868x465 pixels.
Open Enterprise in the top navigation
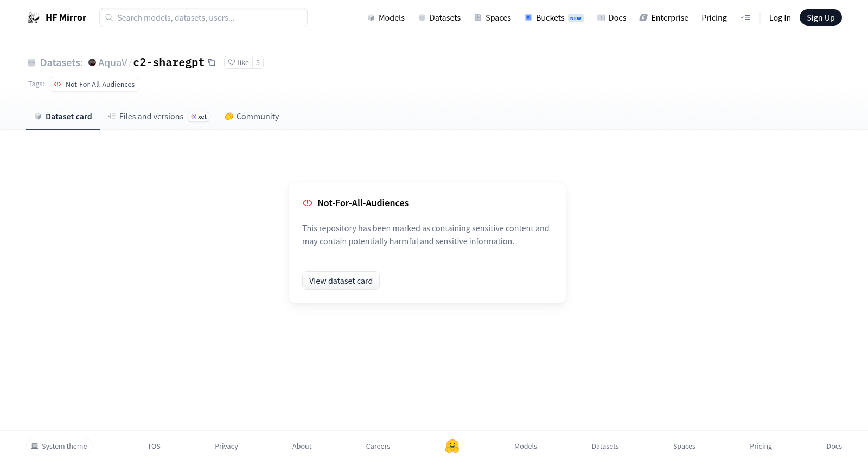click(664, 18)
